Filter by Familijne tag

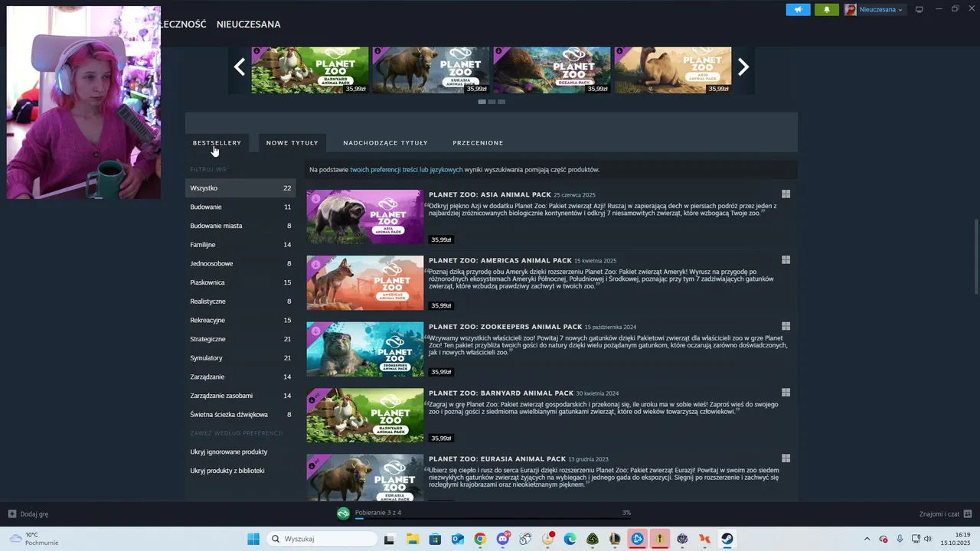tap(240, 245)
